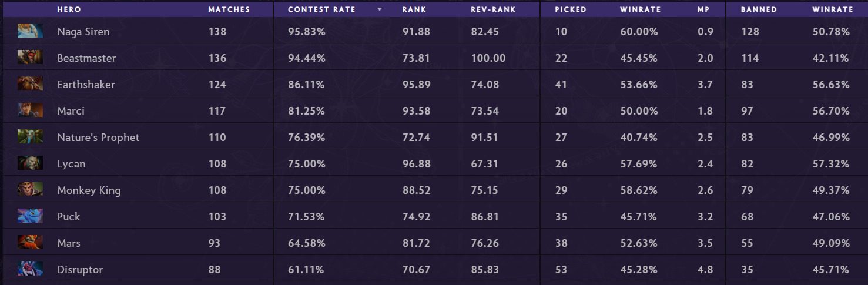Click the Monkey King portrait icon
The height and width of the screenshot is (285, 868).
30,190
